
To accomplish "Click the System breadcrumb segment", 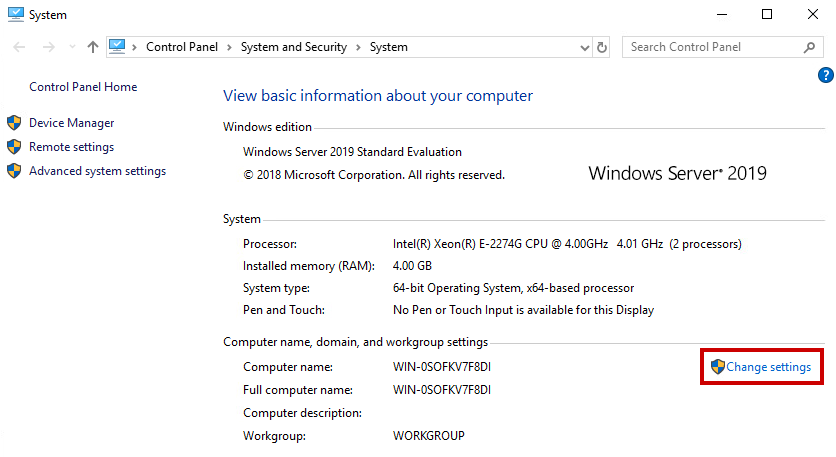I will (x=389, y=47).
